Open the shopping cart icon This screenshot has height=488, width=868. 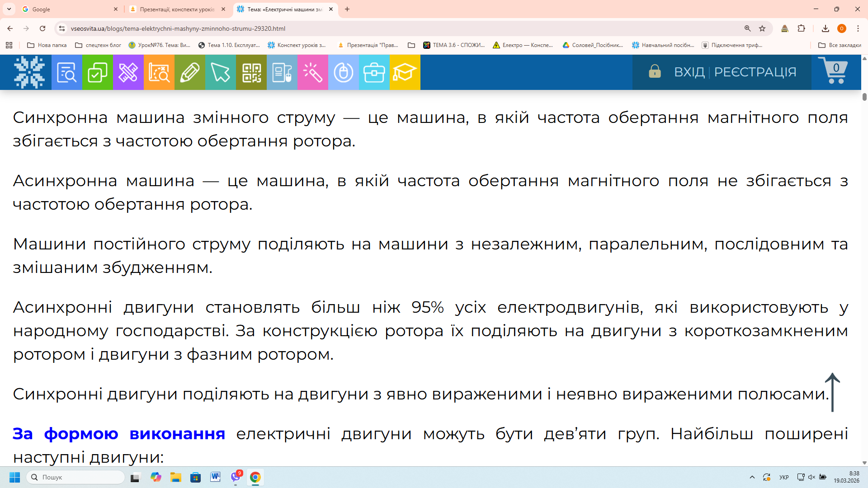[835, 71]
